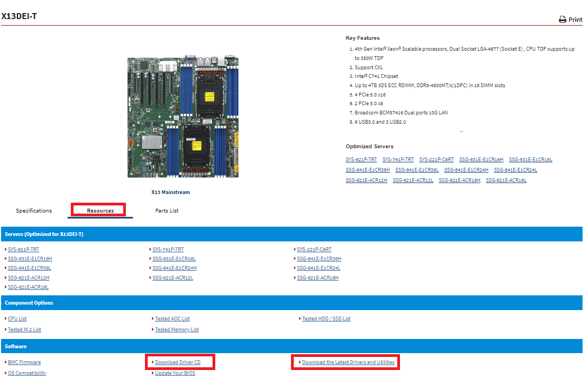Open the BMC Firmware link
Screen dimensions: 588x376
click(24, 362)
